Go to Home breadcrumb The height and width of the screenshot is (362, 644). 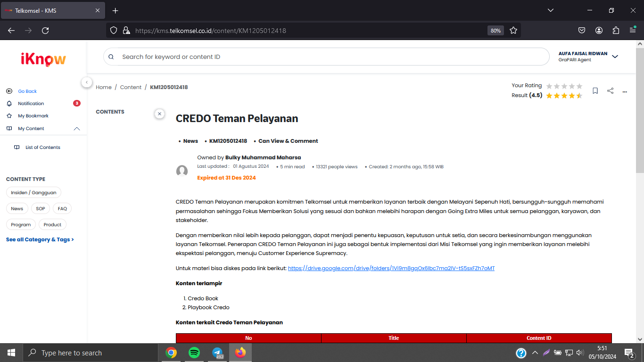104,87
